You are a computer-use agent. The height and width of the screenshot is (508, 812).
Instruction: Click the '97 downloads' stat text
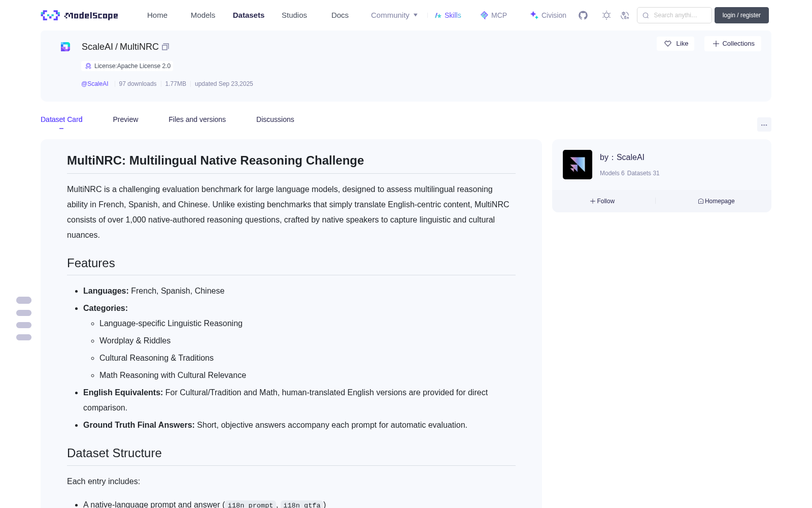point(138,84)
